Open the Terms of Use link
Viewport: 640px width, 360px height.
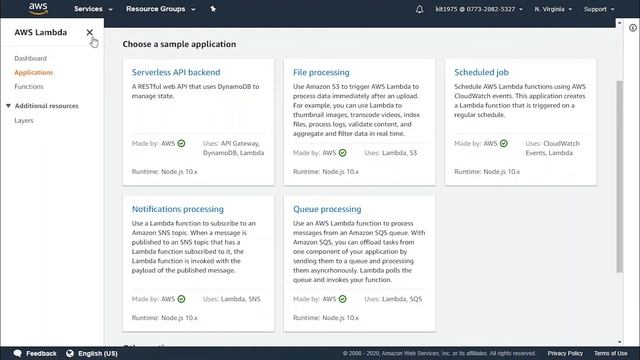coord(611,353)
